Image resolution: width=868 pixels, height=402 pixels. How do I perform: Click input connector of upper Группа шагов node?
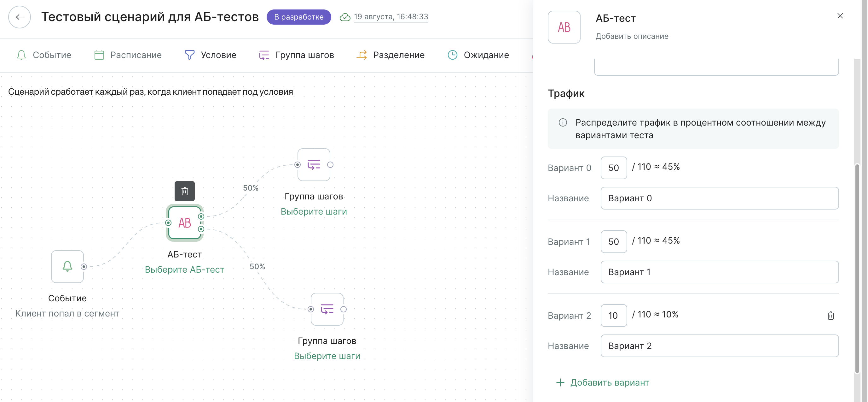[x=297, y=165]
